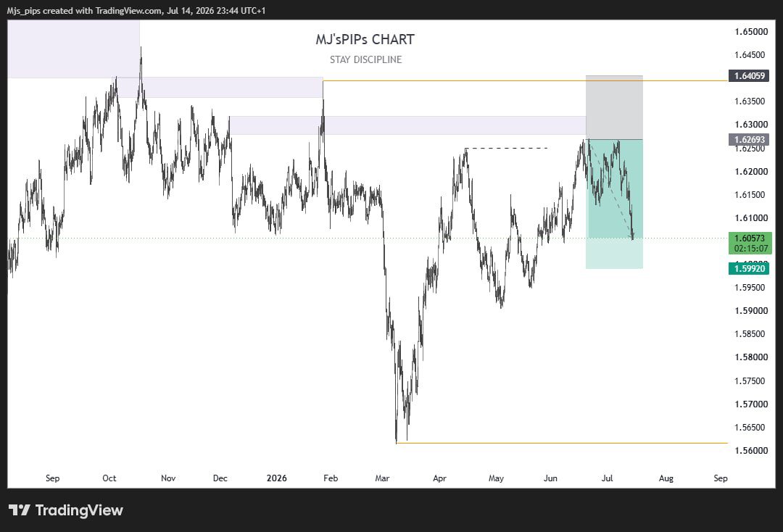This screenshot has width=783, height=532.
Task: Select the green profit zone of short position
Action: (614, 204)
